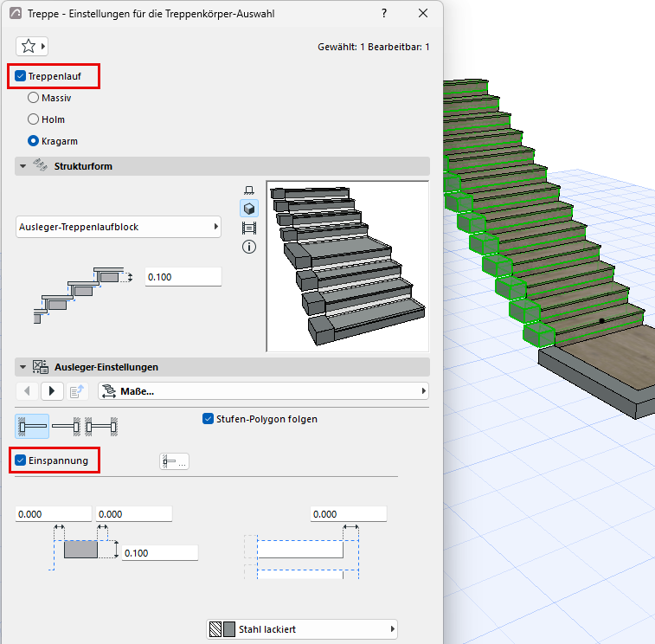655x644 pixels.
Task: Close the Treppe settings dialog
Action: click(x=423, y=13)
